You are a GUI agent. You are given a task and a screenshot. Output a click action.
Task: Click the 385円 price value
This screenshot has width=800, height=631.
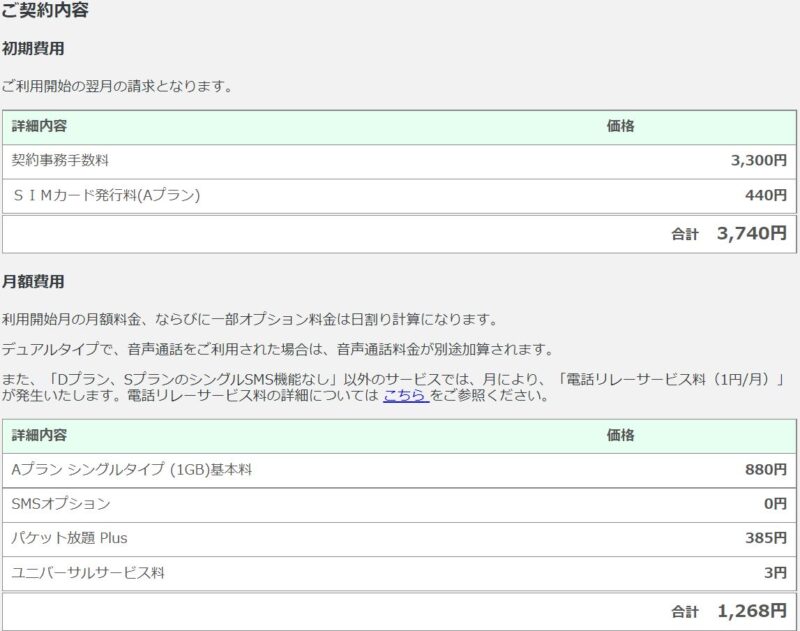coord(766,538)
